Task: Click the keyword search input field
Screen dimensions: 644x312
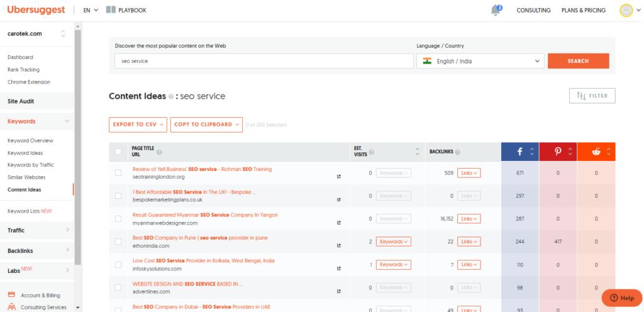Action: 264,61
